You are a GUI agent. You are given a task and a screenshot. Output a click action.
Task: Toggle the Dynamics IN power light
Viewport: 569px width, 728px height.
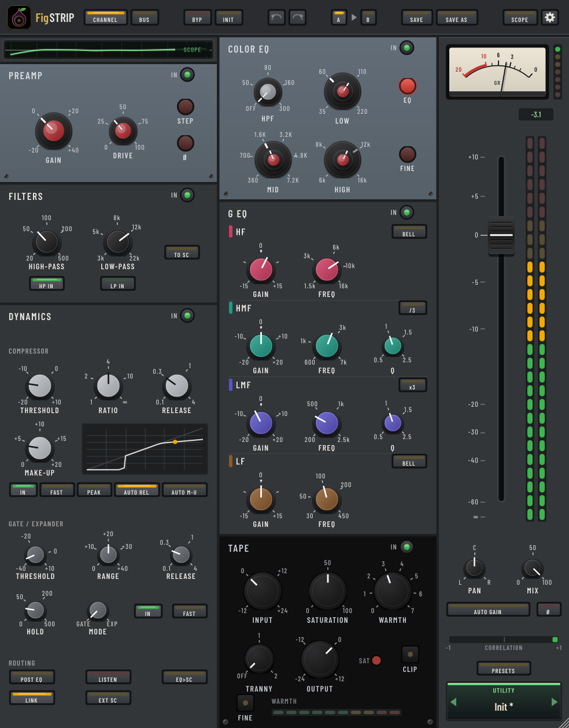click(187, 315)
